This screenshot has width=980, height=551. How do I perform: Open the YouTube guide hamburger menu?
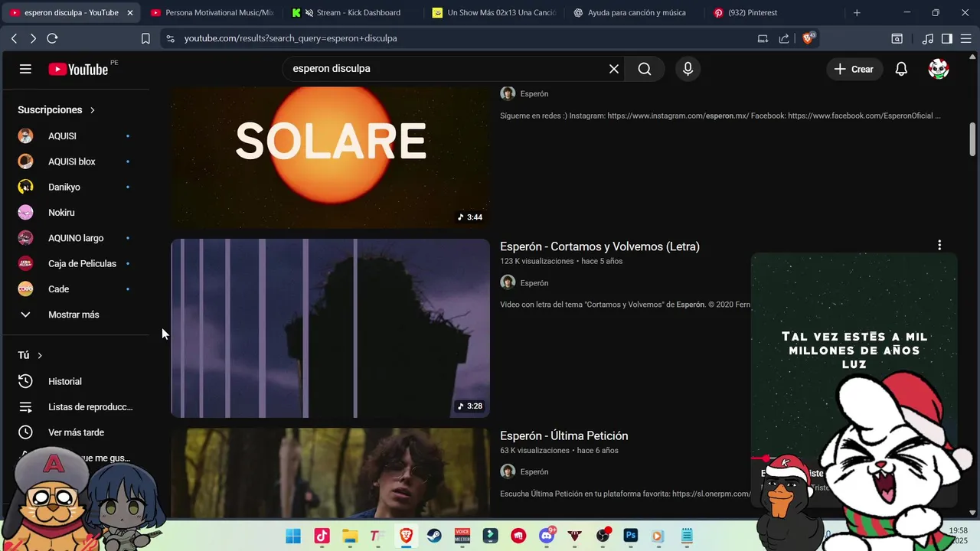coord(25,69)
